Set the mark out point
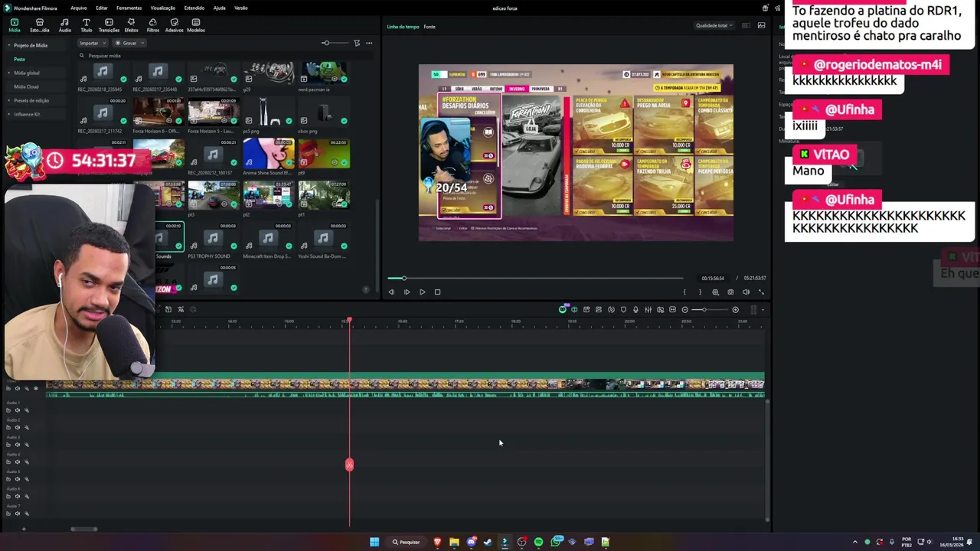980x551 pixels. point(700,292)
